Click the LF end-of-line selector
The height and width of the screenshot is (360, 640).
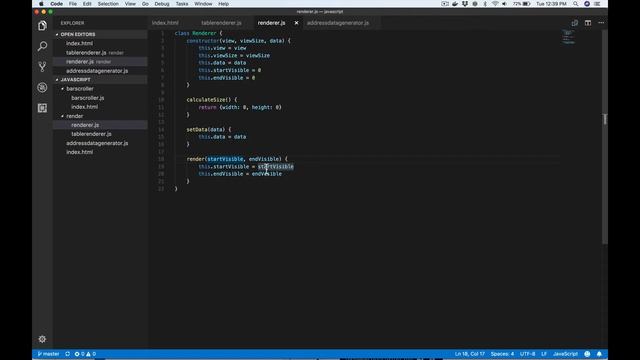point(544,354)
